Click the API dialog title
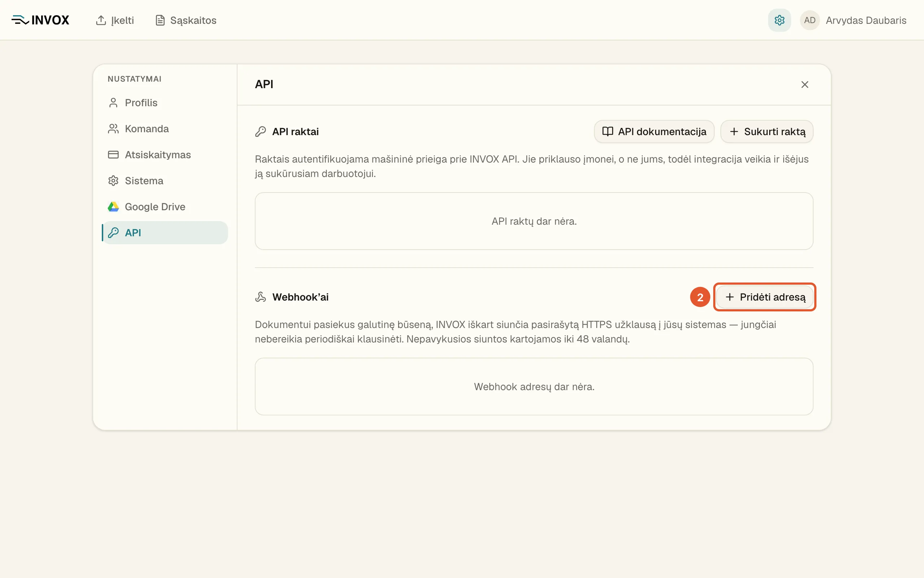 pyautogui.click(x=264, y=84)
